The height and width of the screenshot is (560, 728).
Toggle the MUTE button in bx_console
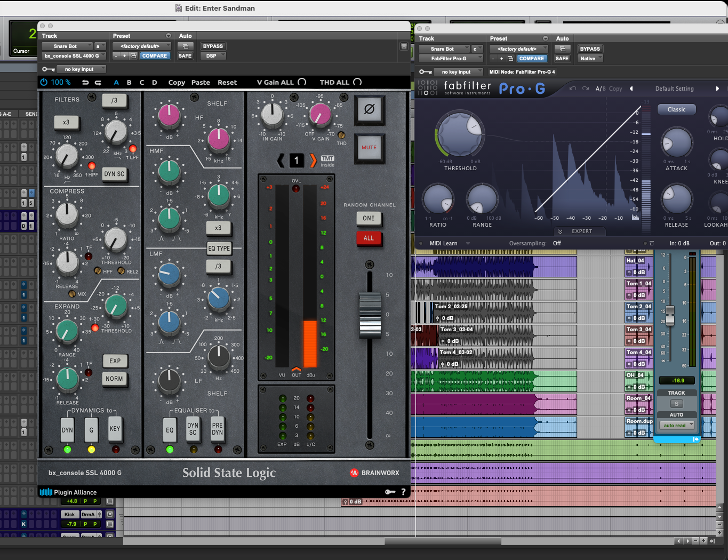tap(369, 148)
